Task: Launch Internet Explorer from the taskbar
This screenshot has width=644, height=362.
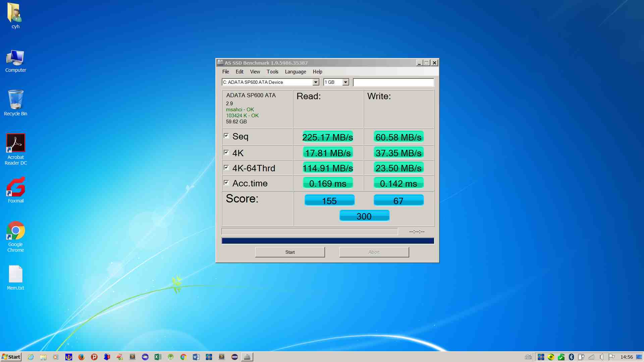Action: 31,357
